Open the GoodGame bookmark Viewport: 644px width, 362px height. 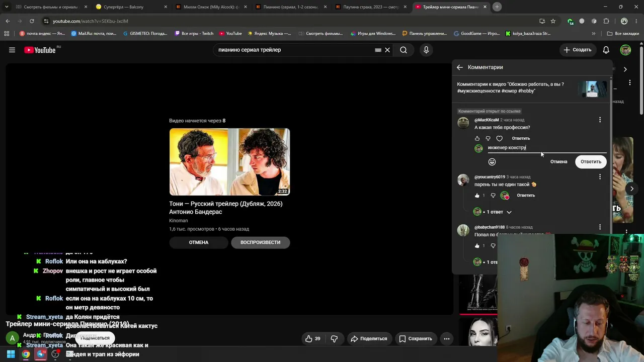pyautogui.click(x=476, y=34)
